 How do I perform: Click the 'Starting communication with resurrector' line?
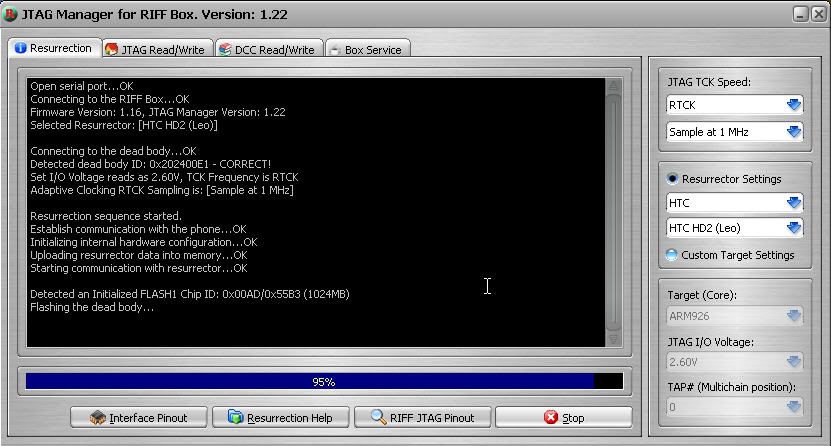tap(139, 268)
